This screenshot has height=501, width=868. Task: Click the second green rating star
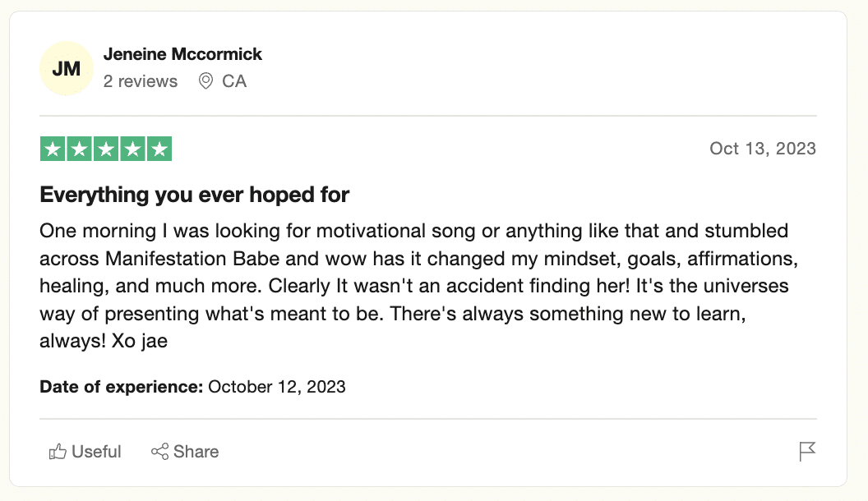(x=80, y=149)
